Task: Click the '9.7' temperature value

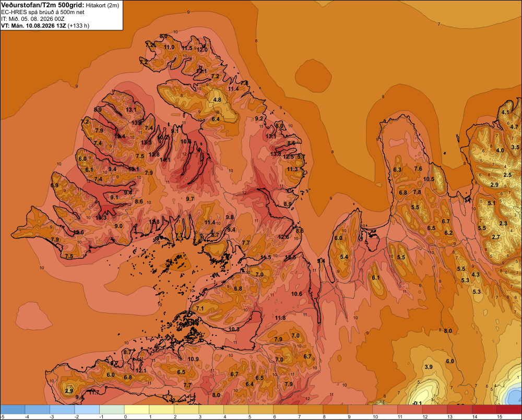Action: (x=190, y=199)
